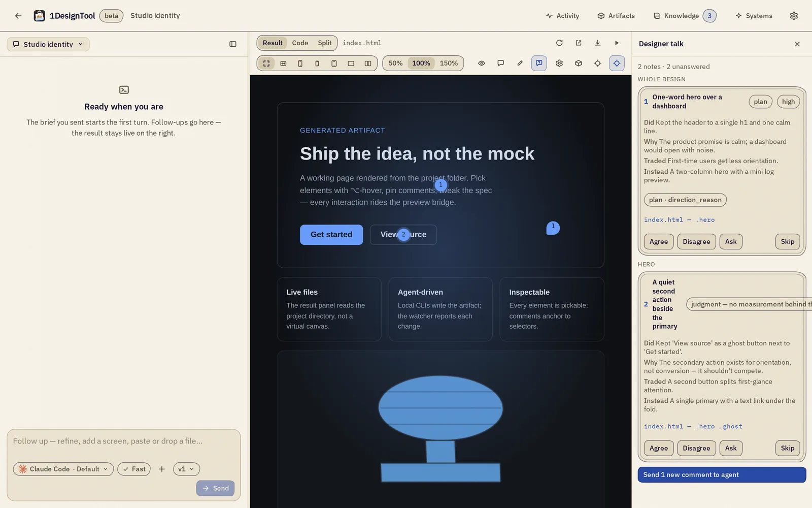Disagree with the One-word hero note
This screenshot has width=812, height=508.
tap(696, 241)
